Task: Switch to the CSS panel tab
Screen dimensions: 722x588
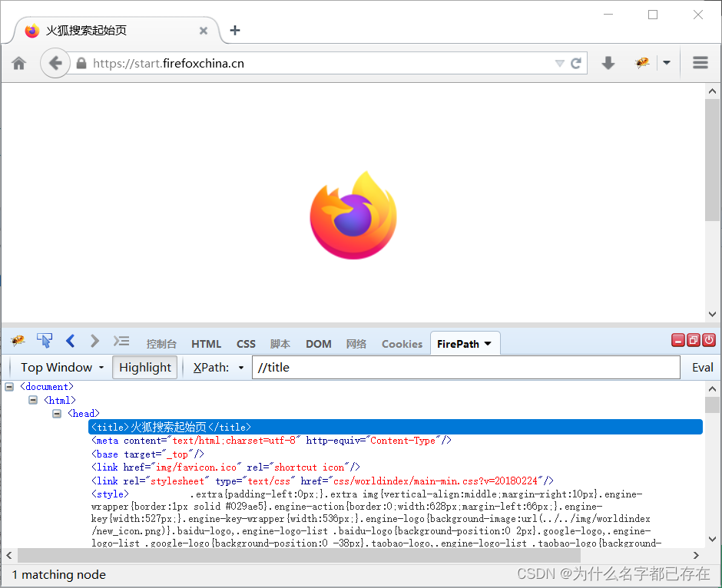Action: tap(246, 344)
